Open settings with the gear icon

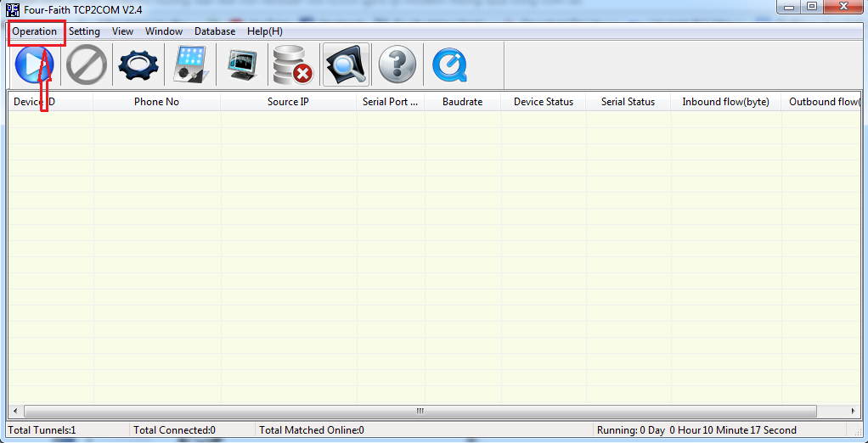pyautogui.click(x=138, y=65)
